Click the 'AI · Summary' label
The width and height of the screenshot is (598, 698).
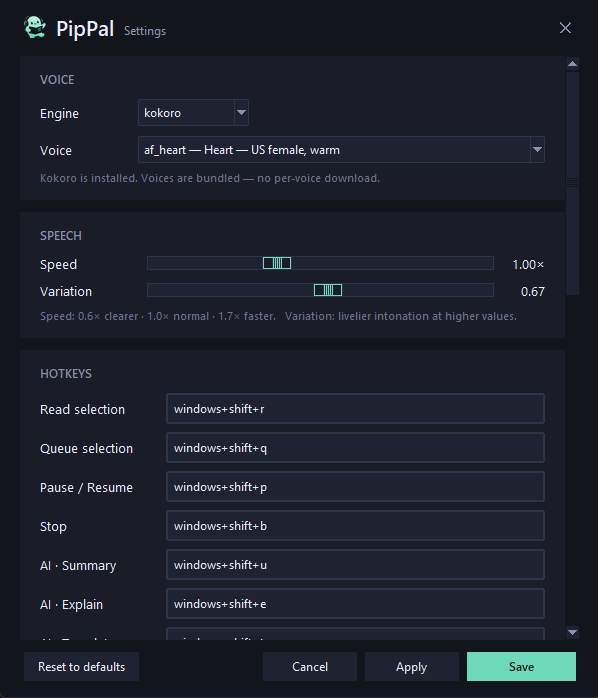pyautogui.click(x=78, y=565)
